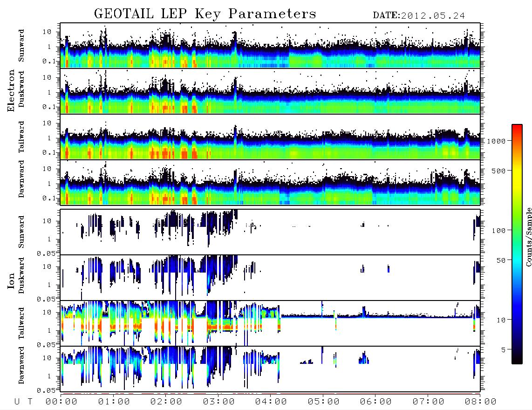Click the vertical Electron group label
The image size is (532, 410).
click(11, 91)
